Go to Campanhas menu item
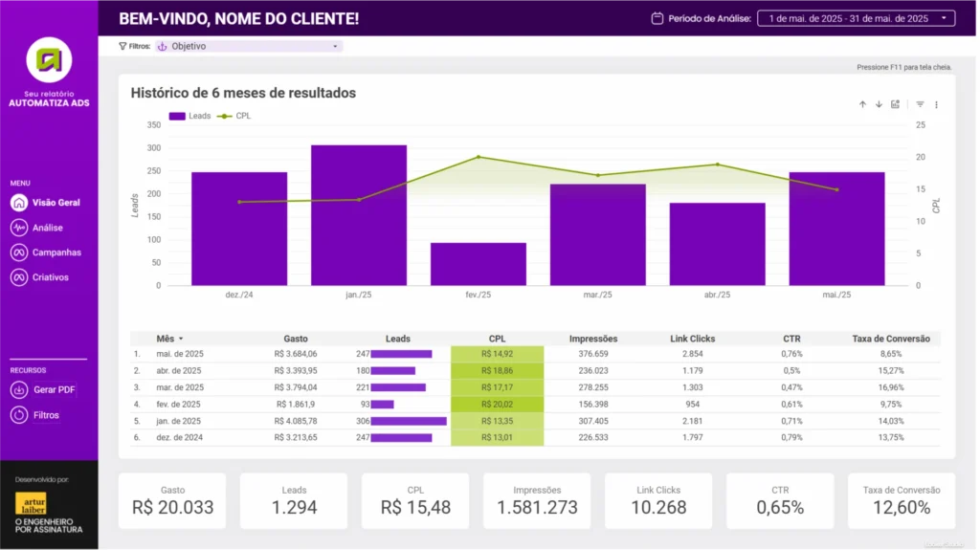 click(x=56, y=253)
